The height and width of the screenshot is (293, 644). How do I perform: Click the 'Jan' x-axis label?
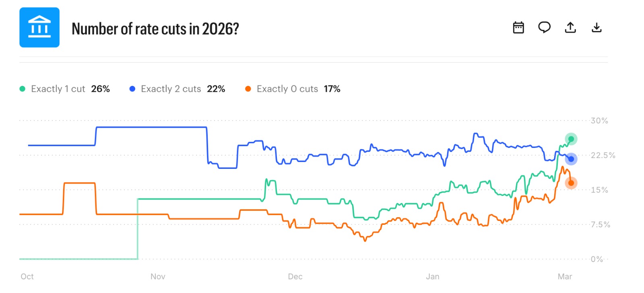(433, 276)
